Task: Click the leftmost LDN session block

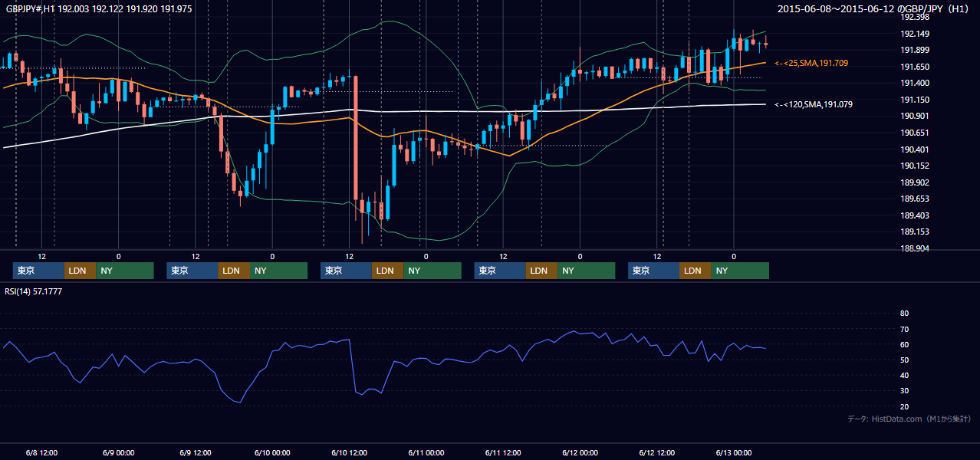Action: [x=80, y=271]
